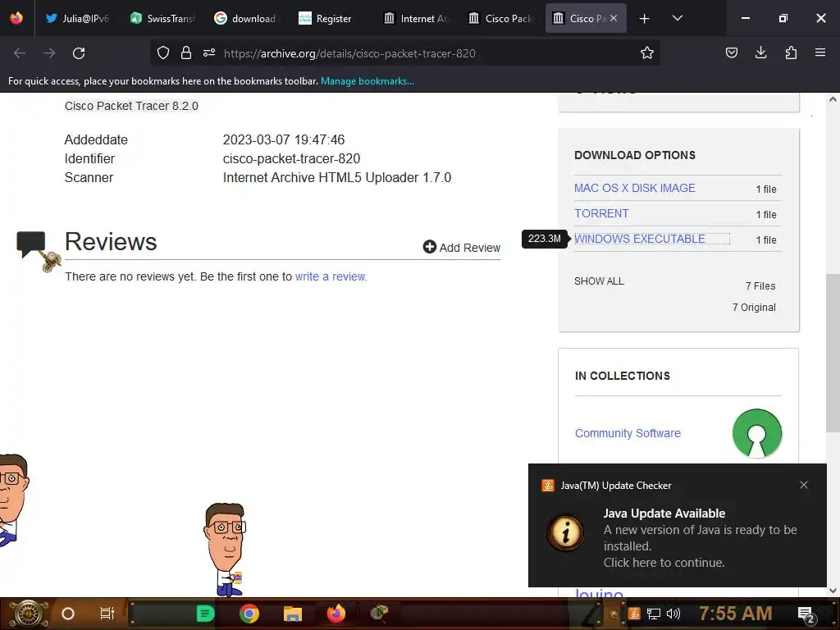Viewport: 840px width, 630px height.
Task: Show site security padlock info
Action: pyautogui.click(x=186, y=52)
